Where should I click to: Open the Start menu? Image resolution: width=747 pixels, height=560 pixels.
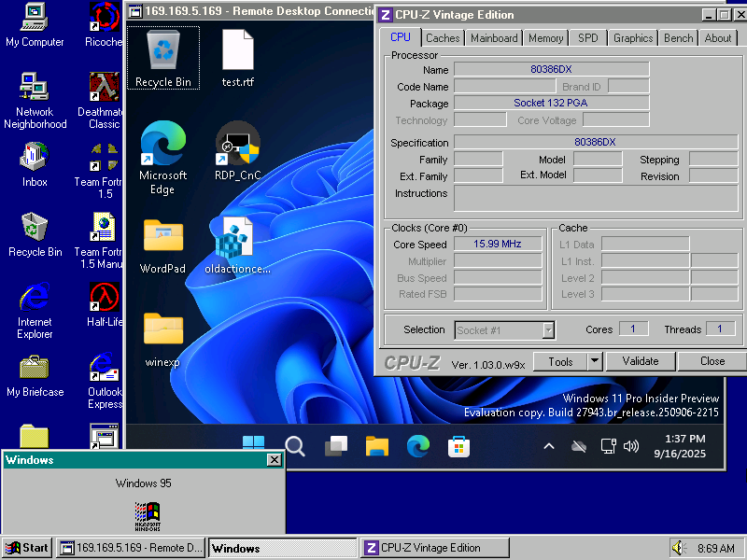pos(23,548)
